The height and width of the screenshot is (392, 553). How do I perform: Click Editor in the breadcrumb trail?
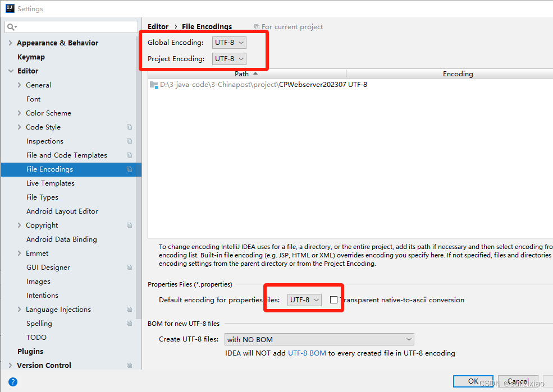158,26
